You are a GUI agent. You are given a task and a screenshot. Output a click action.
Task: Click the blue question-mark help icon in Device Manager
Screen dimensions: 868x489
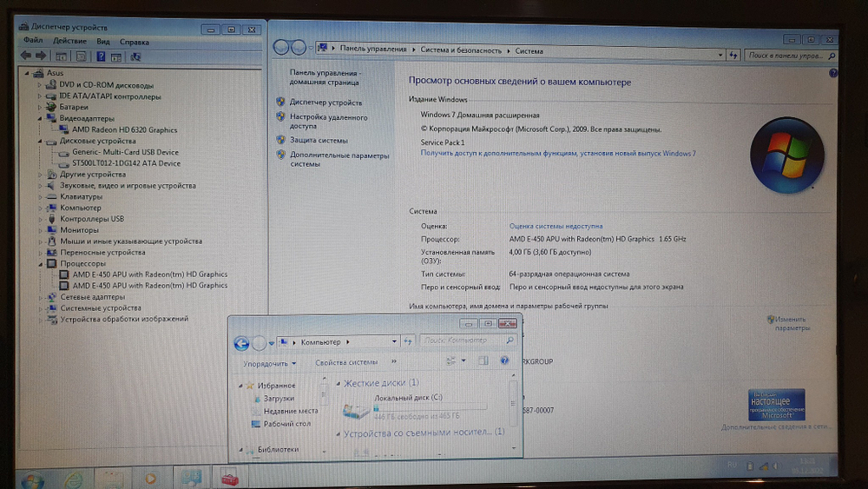pos(101,56)
